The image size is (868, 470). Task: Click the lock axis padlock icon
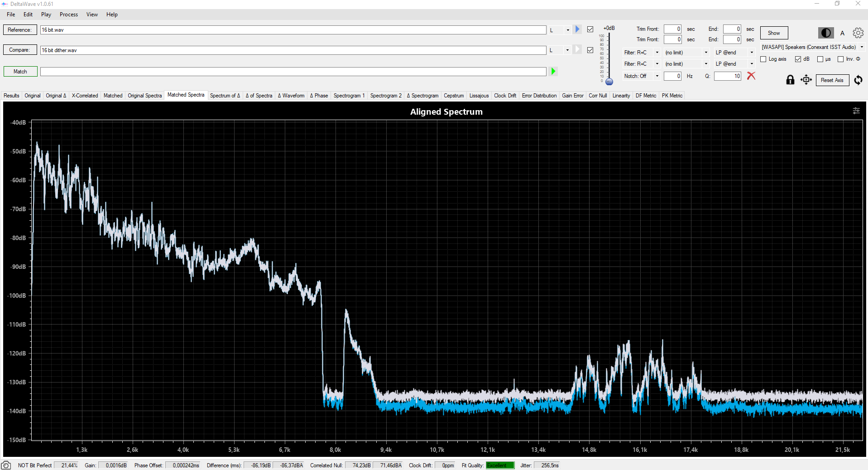[x=790, y=80]
